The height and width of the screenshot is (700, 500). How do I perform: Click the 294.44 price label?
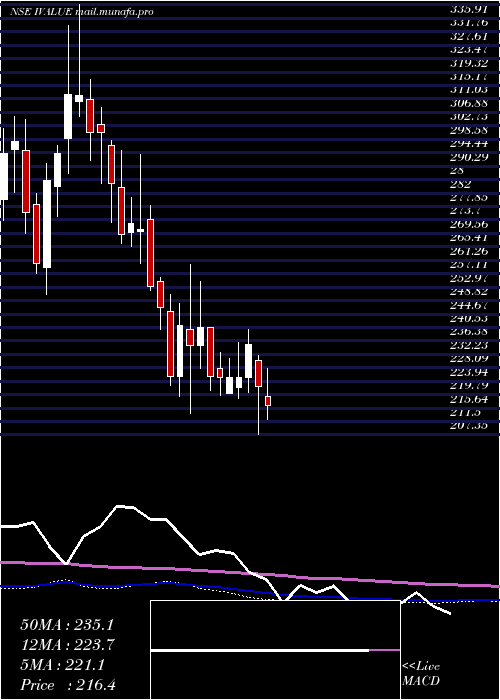pyautogui.click(x=468, y=143)
